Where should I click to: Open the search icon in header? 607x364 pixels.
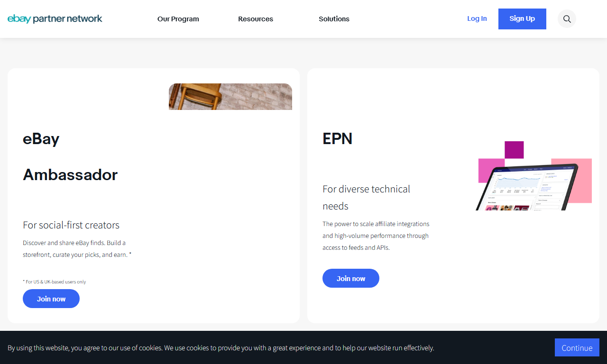pos(567,19)
